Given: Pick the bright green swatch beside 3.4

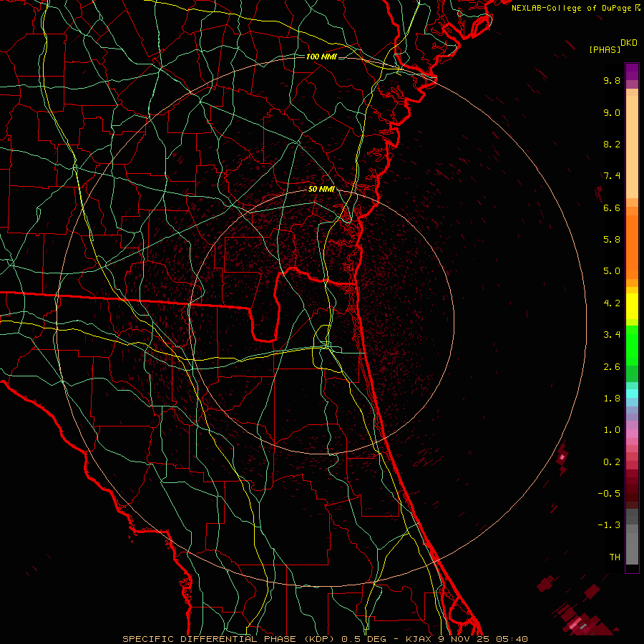Looking at the screenshot, I should [x=632, y=345].
